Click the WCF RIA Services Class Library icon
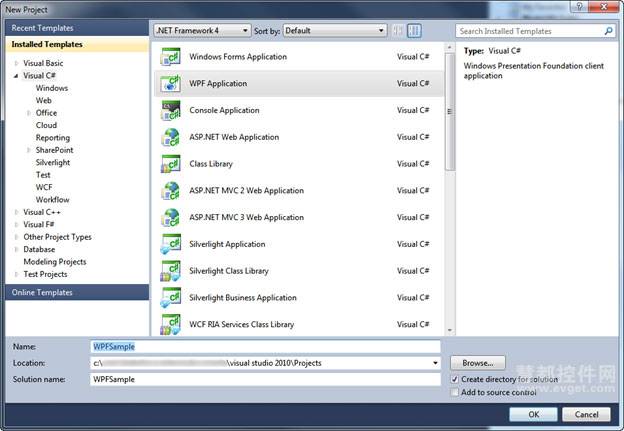 point(171,324)
